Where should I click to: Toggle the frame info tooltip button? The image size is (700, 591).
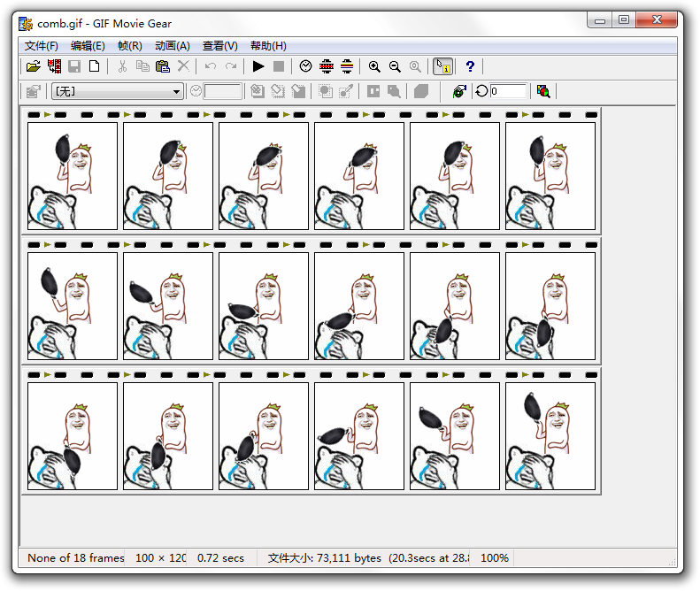442,66
